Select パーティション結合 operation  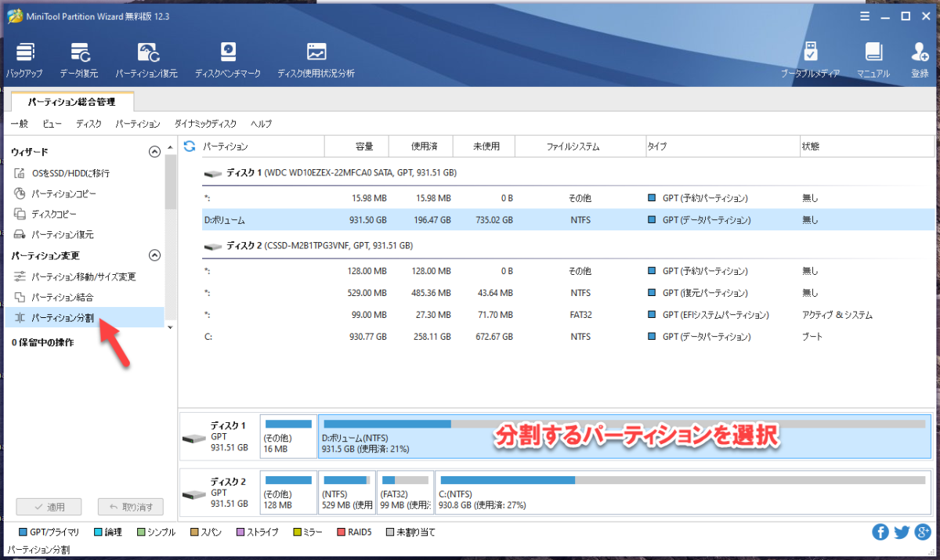tap(54, 297)
